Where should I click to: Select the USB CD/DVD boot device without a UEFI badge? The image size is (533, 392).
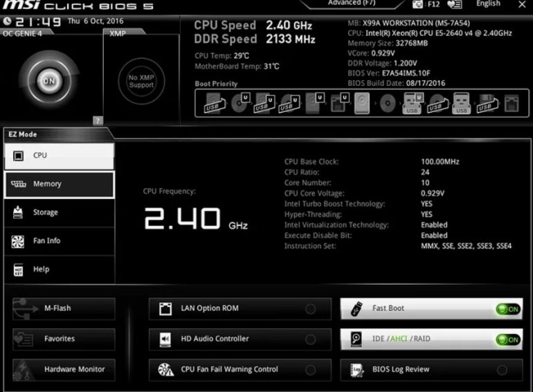(437, 103)
